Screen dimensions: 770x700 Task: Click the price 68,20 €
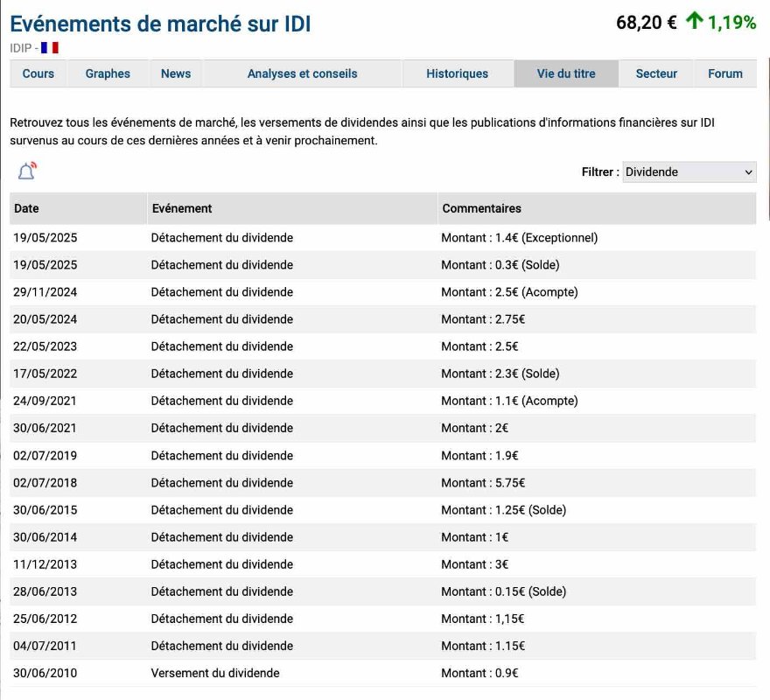[x=647, y=22]
